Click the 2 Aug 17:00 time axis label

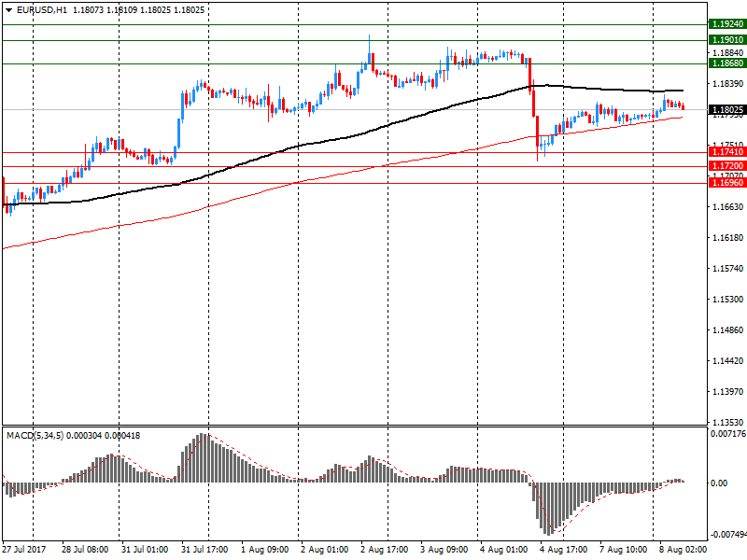click(384, 550)
